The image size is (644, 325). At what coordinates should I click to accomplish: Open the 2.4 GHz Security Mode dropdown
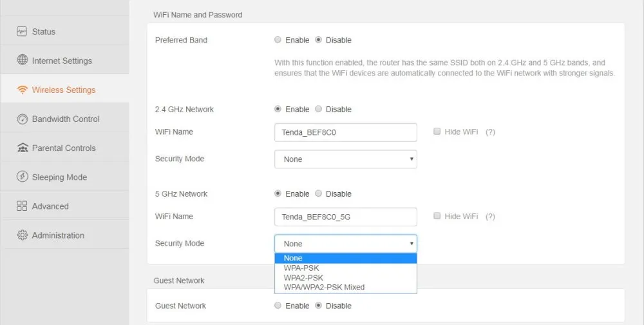pos(346,159)
